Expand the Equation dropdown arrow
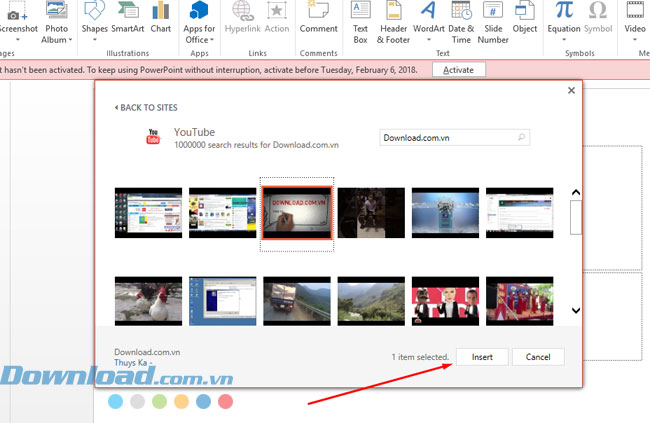The image size is (650, 423). (x=564, y=40)
